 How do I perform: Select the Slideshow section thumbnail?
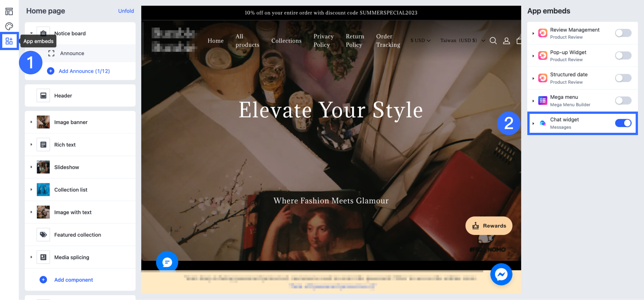point(43,167)
